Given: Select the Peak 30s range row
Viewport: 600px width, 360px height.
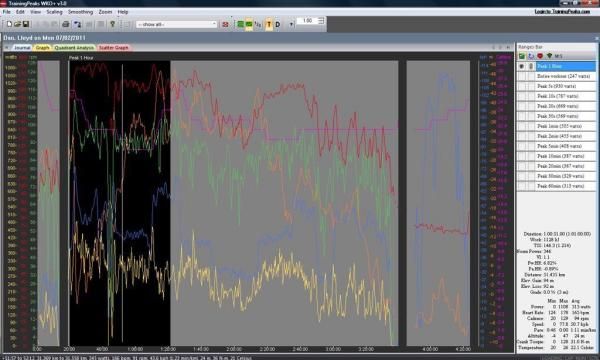Looking at the screenshot, I should (566, 116).
